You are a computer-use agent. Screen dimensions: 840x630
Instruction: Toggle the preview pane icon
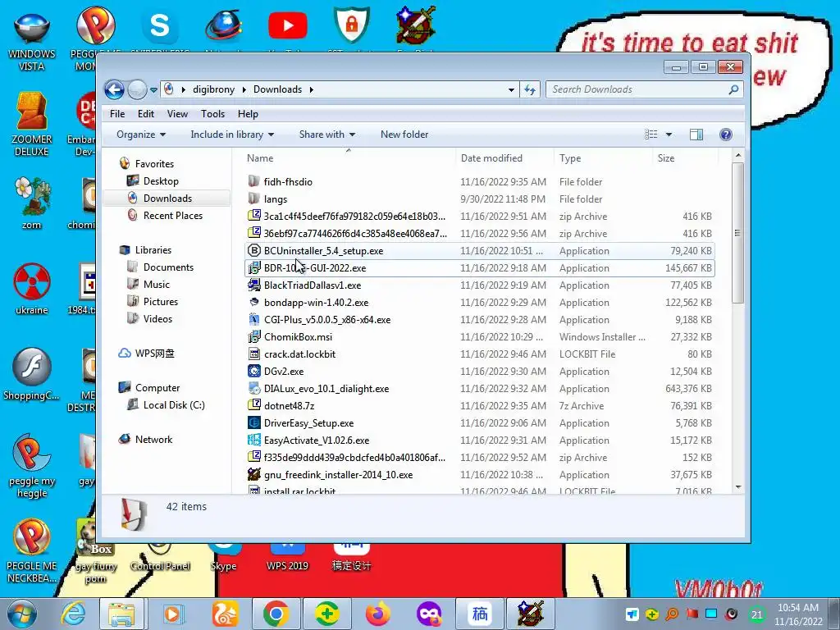[x=696, y=135]
